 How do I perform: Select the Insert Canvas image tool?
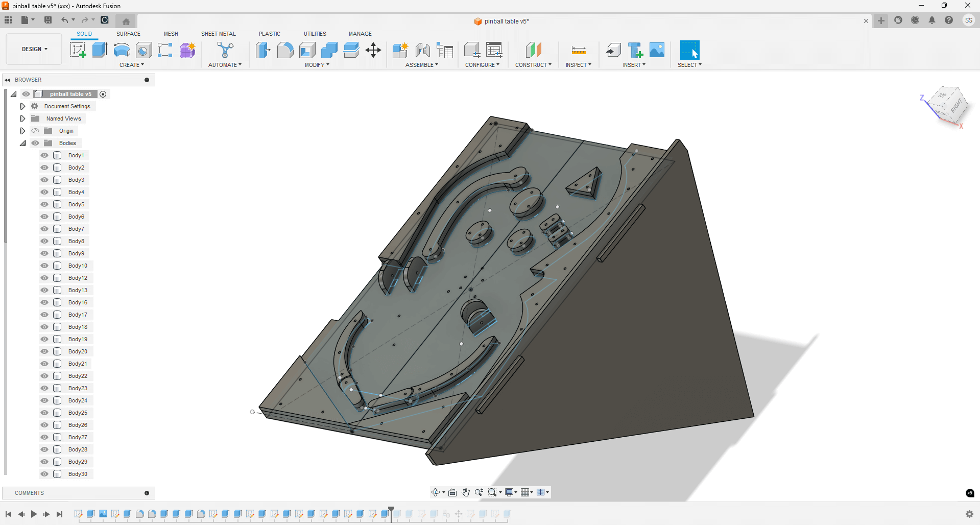point(657,50)
